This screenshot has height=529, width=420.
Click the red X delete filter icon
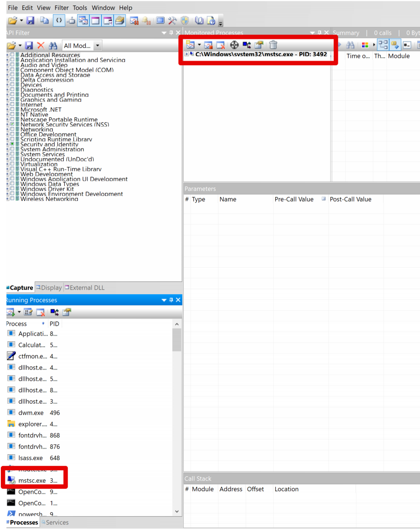click(x=40, y=45)
